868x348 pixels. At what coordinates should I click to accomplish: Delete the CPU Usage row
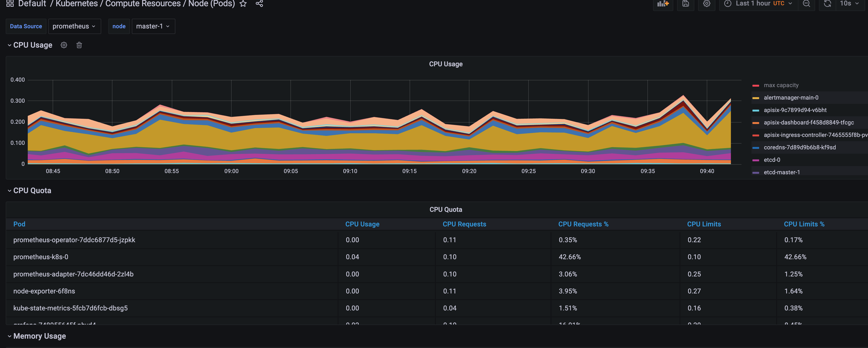[x=79, y=45]
